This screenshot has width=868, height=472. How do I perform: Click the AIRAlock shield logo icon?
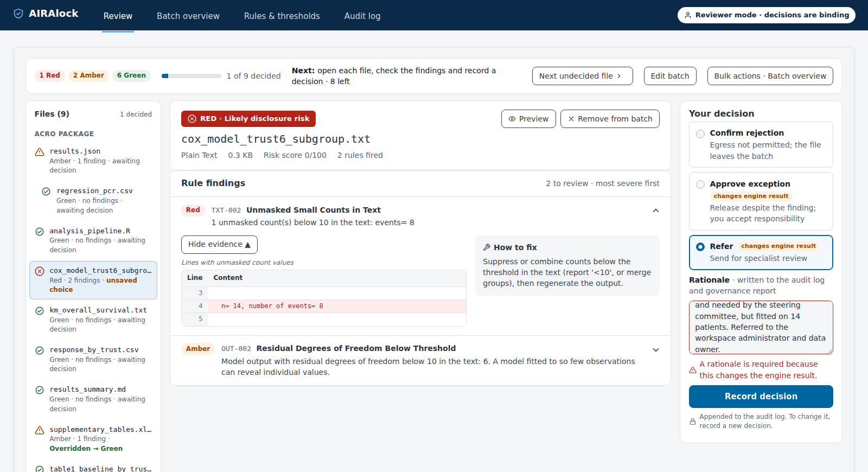coord(18,14)
